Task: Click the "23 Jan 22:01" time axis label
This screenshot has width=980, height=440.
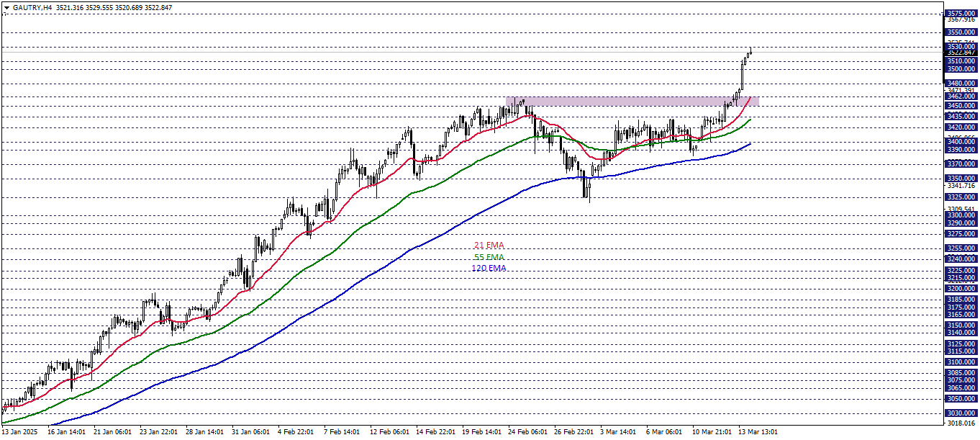Action: [159, 433]
